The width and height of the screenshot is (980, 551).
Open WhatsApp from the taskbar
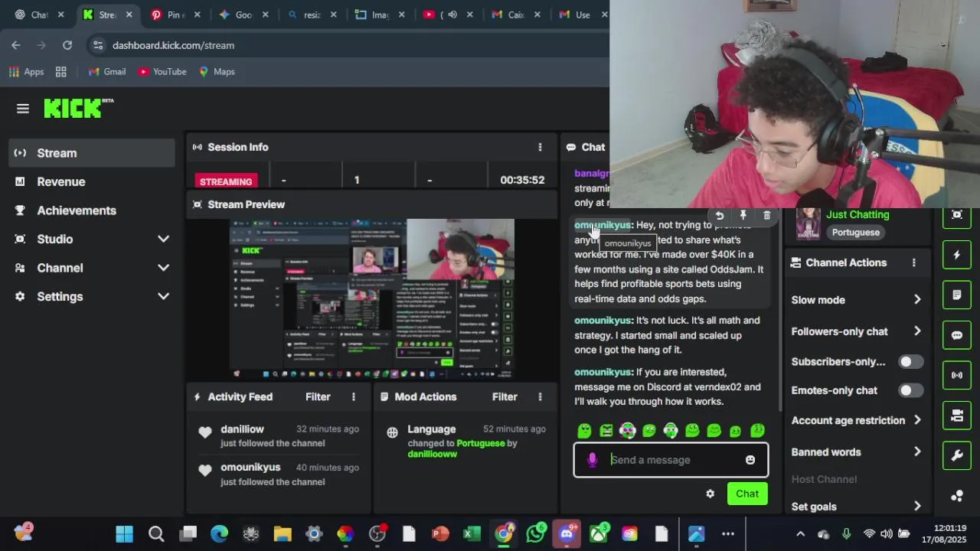[x=535, y=533]
